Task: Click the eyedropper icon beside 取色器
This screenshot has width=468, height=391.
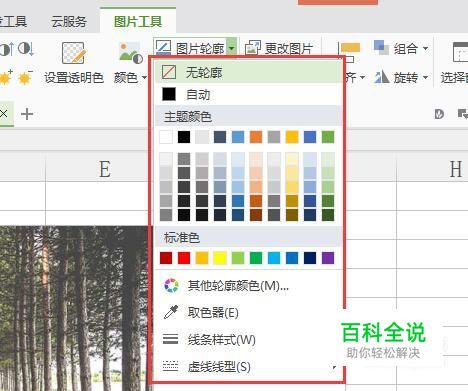Action: point(171,312)
